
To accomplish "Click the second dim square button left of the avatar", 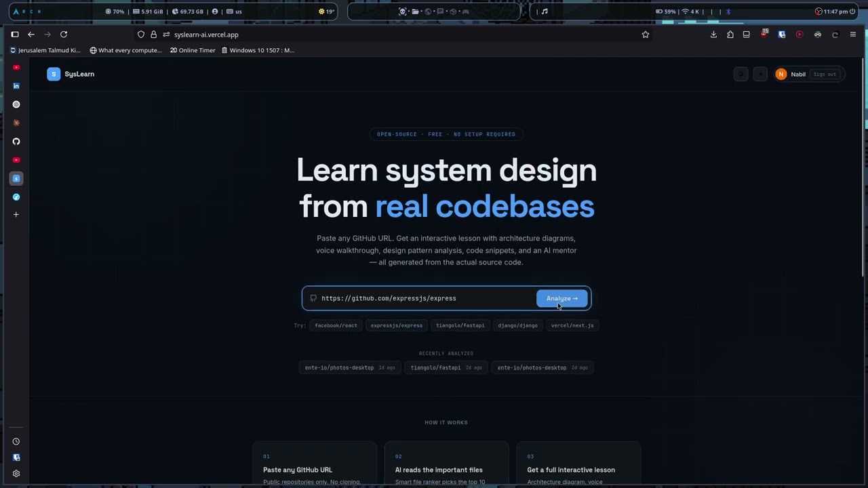I will tap(760, 75).
